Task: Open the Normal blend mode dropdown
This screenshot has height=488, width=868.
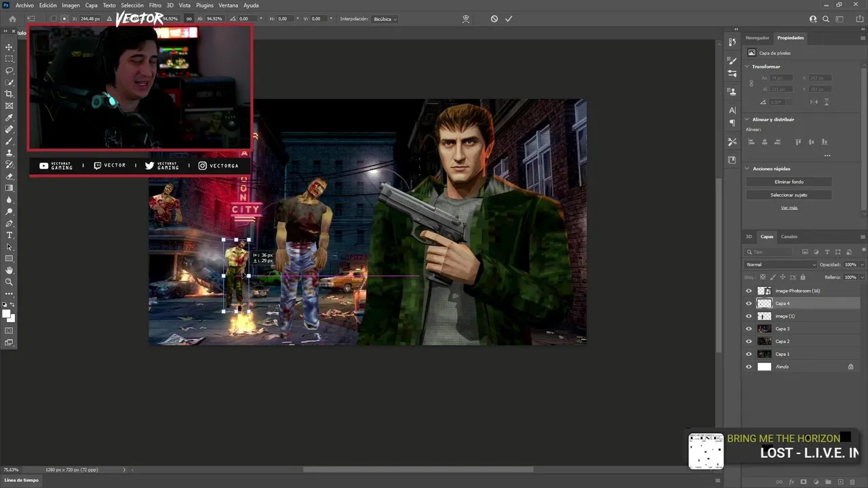Action: pos(781,264)
